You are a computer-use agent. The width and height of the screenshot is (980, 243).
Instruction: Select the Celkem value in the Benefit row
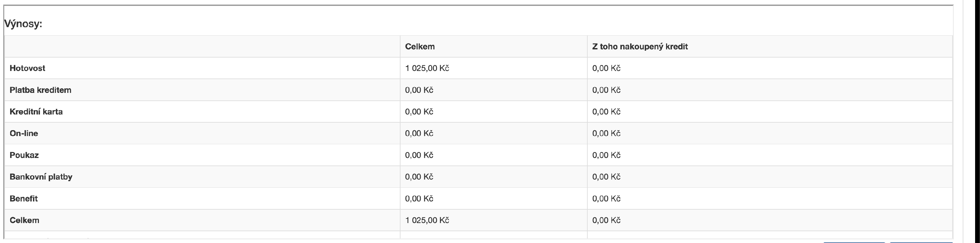pos(419,199)
